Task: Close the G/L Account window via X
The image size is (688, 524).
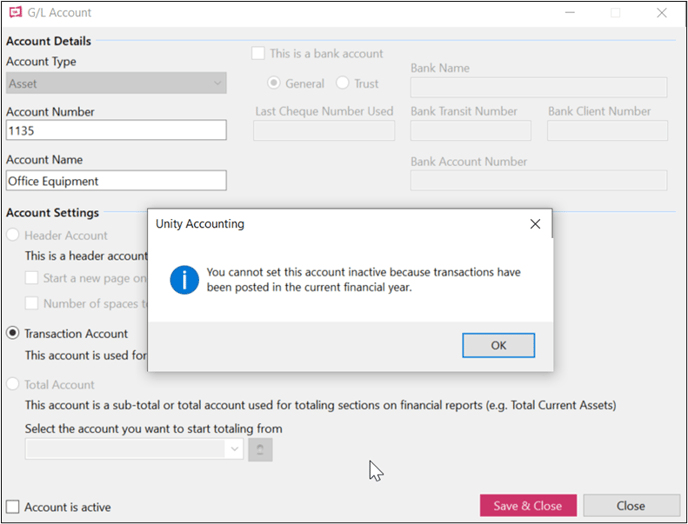Action: pos(662,13)
